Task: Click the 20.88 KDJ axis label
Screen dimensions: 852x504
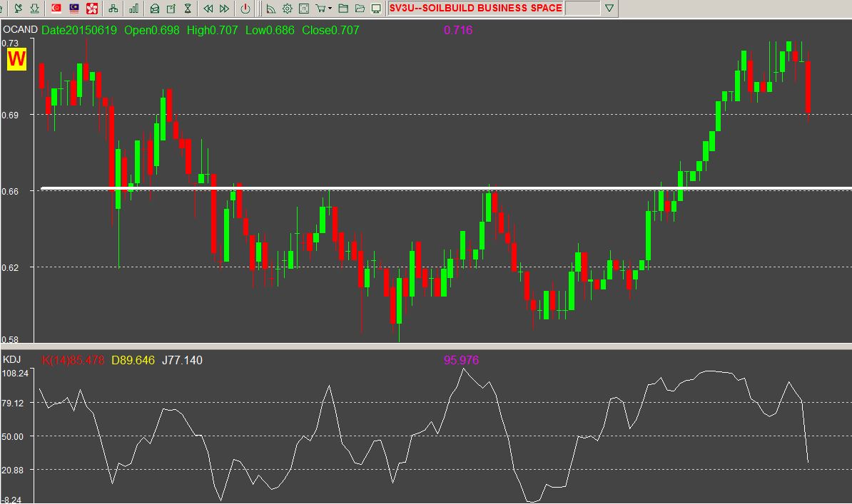Action: coord(13,470)
